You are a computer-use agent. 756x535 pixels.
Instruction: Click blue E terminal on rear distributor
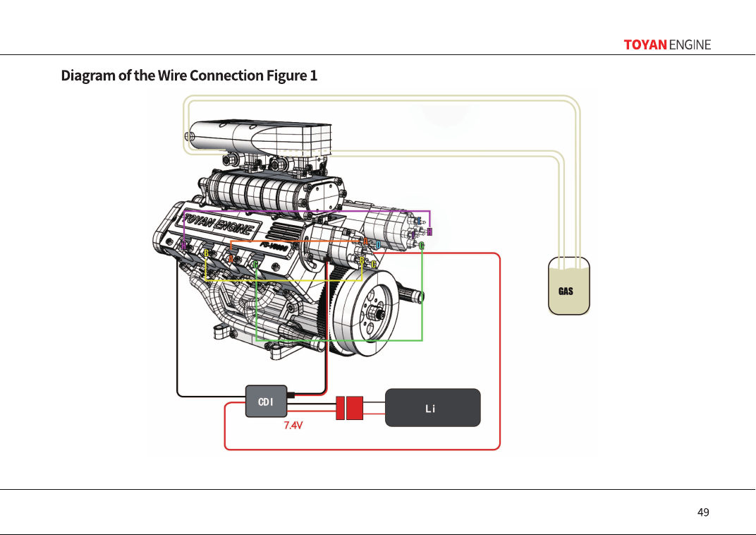419,221
